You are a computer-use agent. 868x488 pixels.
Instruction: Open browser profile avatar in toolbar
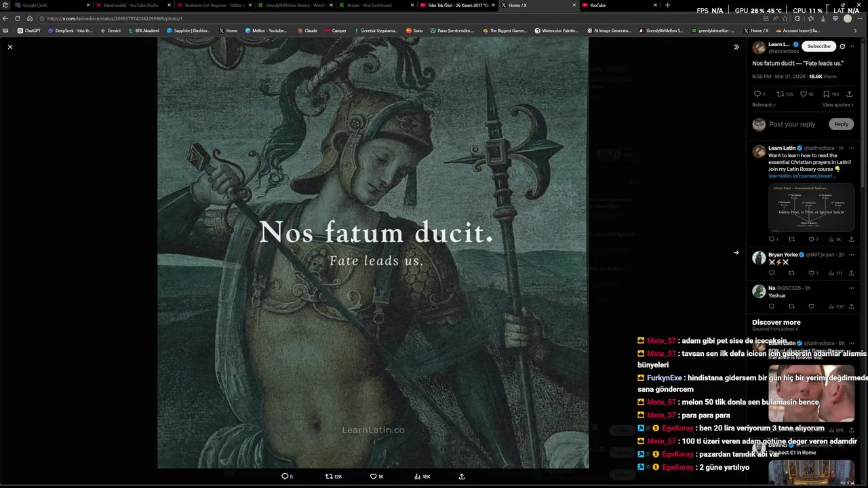(847, 18)
